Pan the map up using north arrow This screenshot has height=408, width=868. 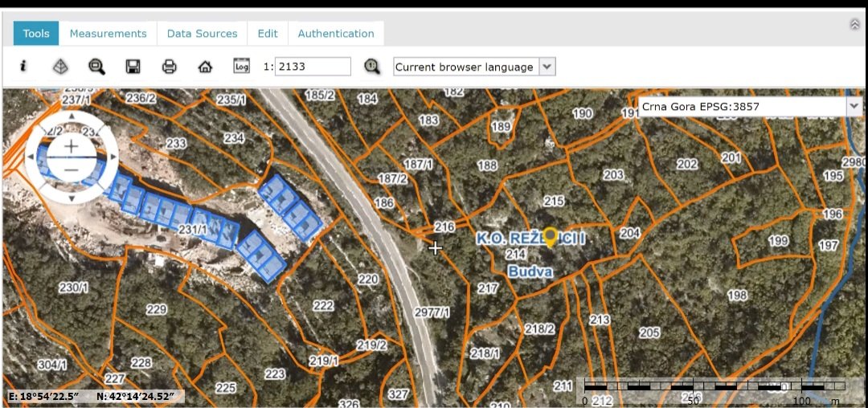click(72, 118)
